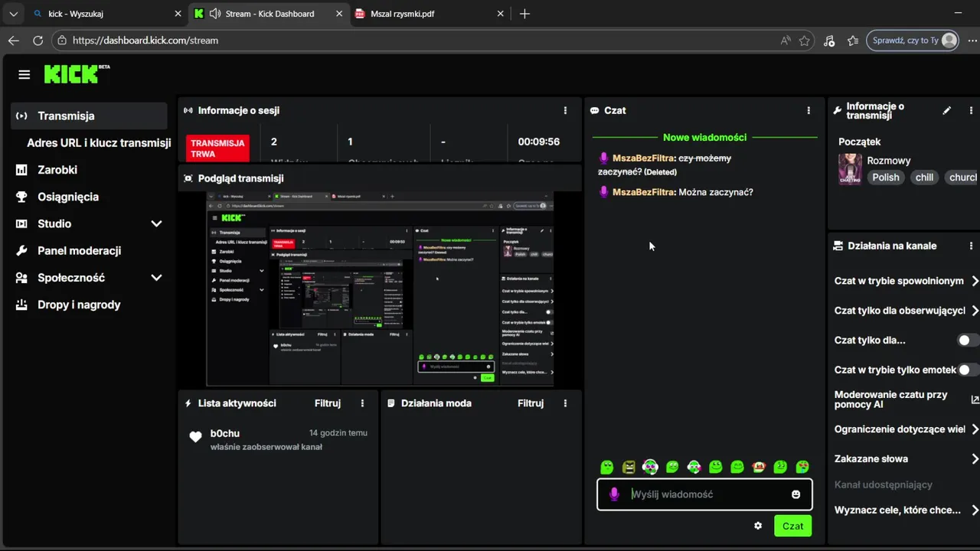The image size is (980, 551).
Task: Click MszaBezFiltra in the Można zaczynać? message
Action: (x=644, y=192)
